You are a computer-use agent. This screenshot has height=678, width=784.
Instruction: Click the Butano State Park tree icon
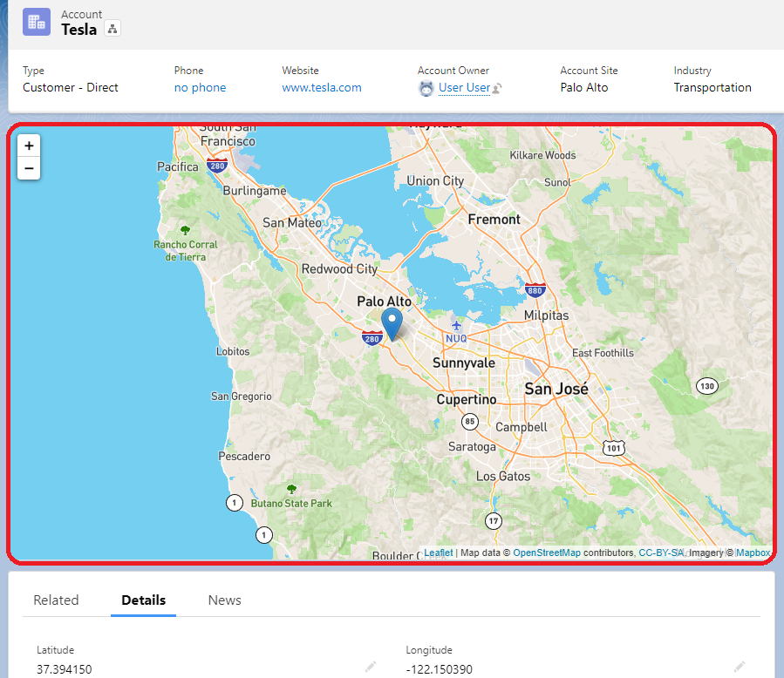coord(291,489)
